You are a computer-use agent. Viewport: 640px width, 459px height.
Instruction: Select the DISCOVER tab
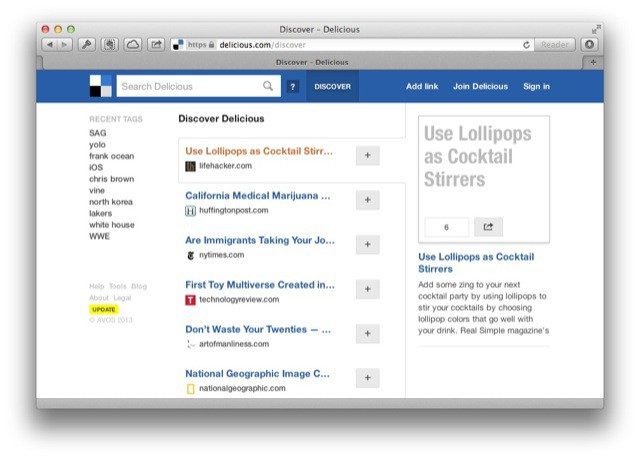[x=333, y=87]
